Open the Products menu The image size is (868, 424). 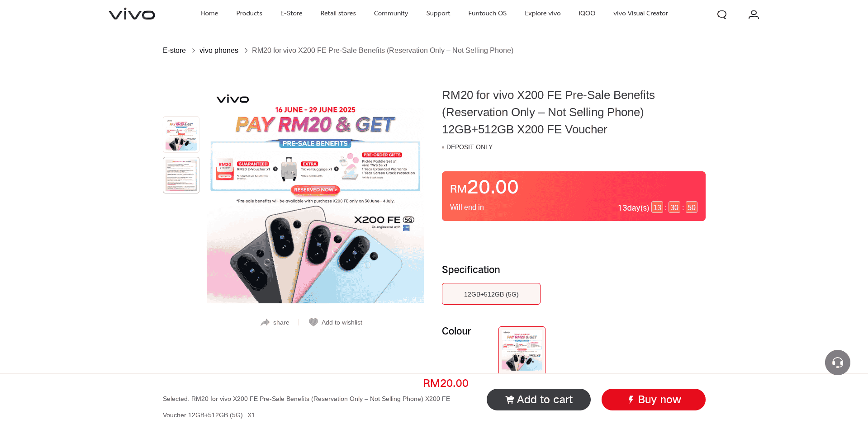click(249, 14)
